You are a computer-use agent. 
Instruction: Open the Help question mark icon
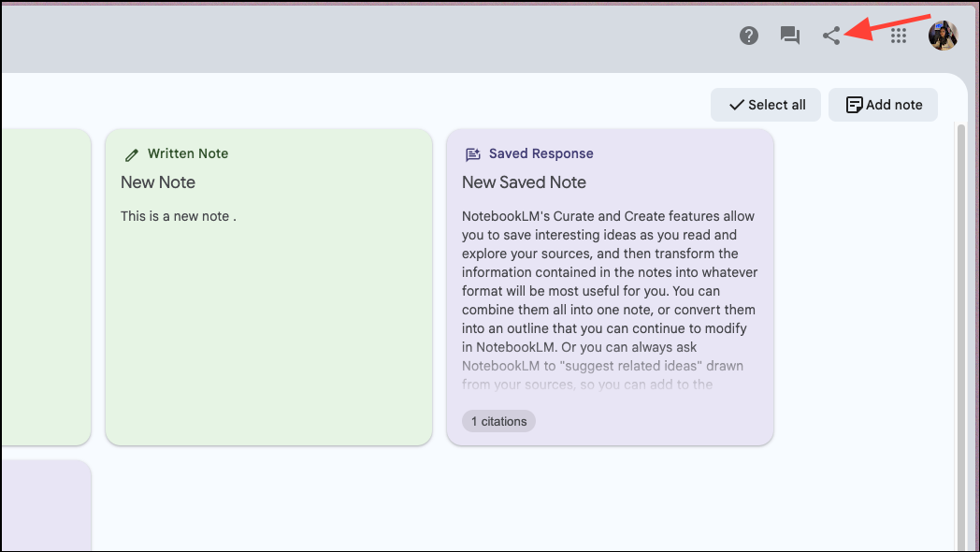(x=749, y=36)
